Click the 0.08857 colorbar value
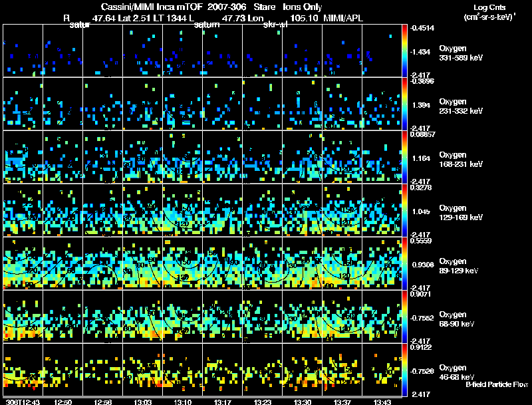 (423, 134)
